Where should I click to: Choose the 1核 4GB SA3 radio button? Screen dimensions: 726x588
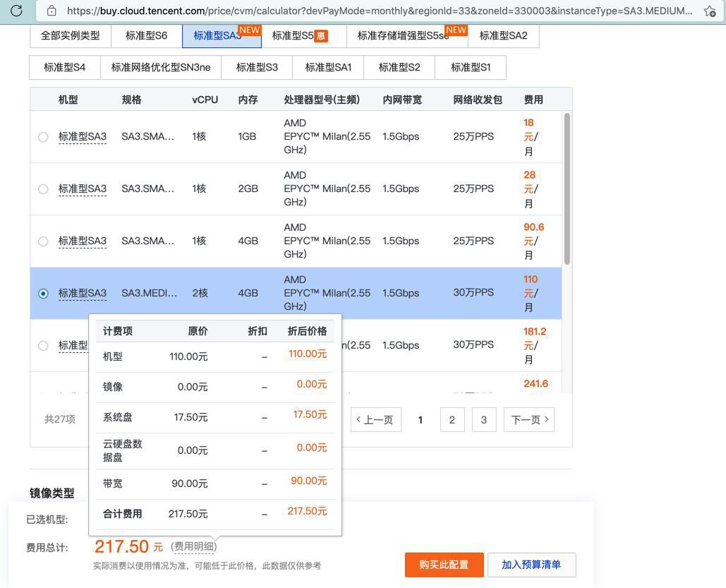[x=43, y=241]
